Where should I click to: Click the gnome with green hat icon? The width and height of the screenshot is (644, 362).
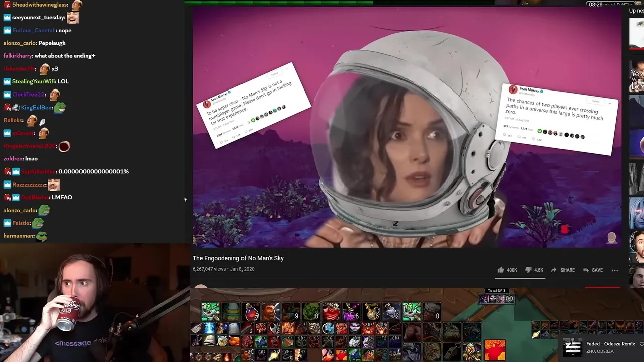tap(472, 350)
